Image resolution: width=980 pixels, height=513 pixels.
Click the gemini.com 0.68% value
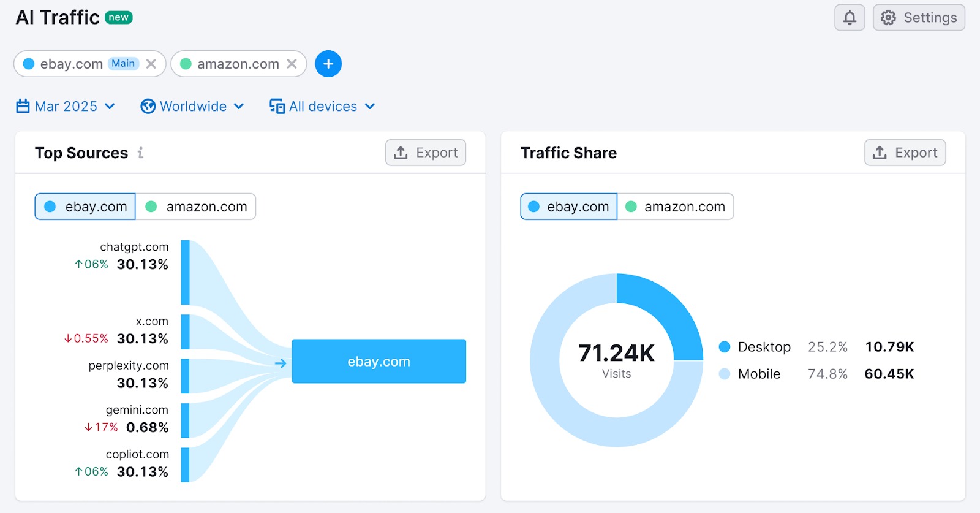[x=147, y=427]
